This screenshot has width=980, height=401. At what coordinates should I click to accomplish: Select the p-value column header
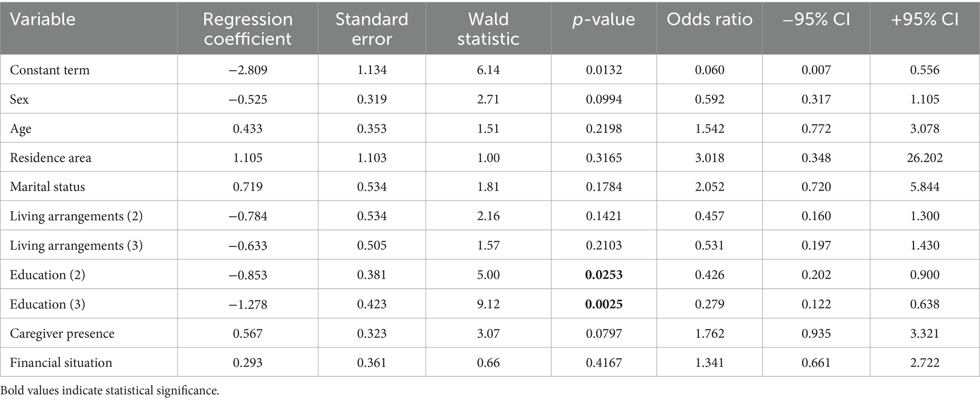[603, 19]
